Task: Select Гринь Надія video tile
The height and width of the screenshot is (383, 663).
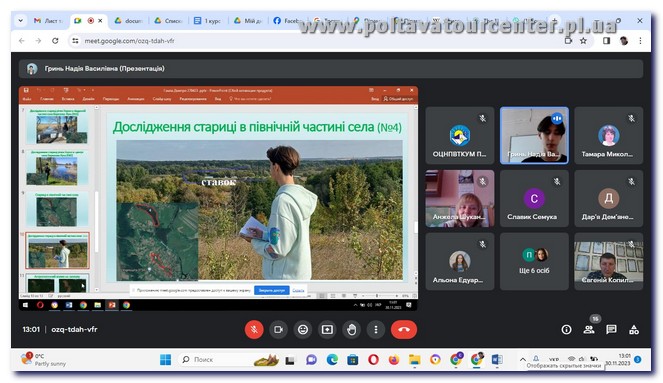Action: point(534,135)
